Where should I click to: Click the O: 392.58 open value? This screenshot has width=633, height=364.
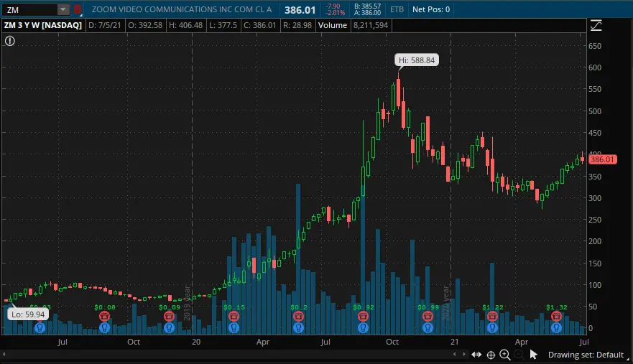[x=145, y=25]
